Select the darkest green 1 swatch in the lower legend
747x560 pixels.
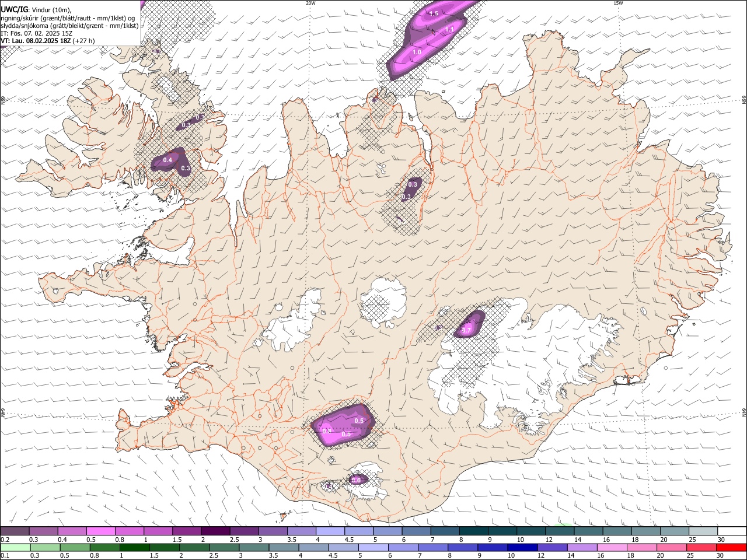click(134, 547)
